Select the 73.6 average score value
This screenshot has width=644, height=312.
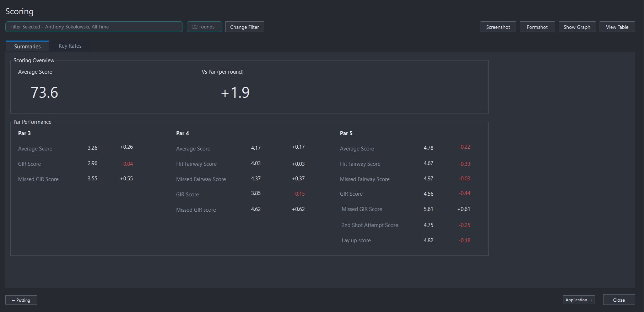pos(44,92)
